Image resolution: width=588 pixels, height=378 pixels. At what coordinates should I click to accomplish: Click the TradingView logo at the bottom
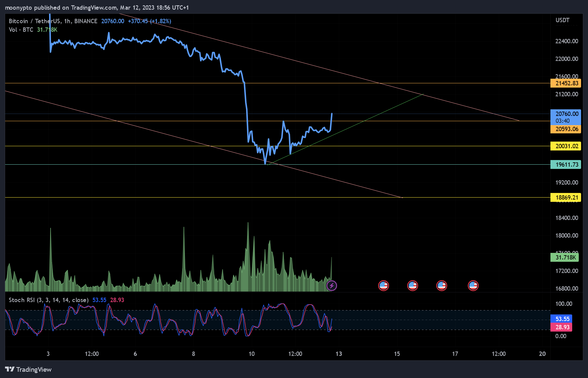click(x=28, y=369)
